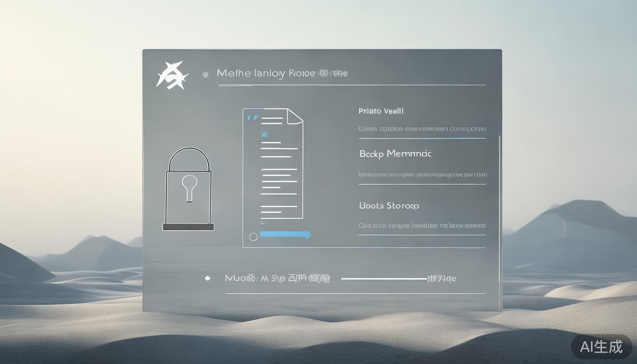Select the "Prlato Veelll" section heading
The height and width of the screenshot is (364, 637).
point(381,111)
